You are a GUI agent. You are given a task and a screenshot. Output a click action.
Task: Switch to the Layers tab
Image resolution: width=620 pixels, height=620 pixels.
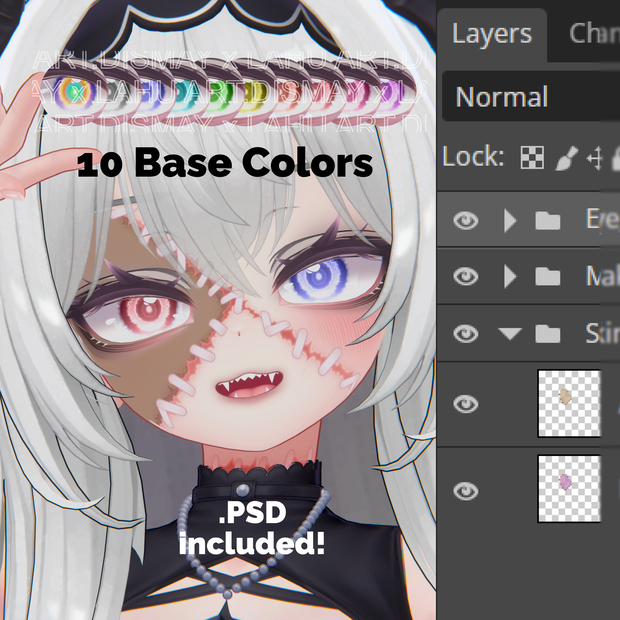pyautogui.click(x=492, y=35)
